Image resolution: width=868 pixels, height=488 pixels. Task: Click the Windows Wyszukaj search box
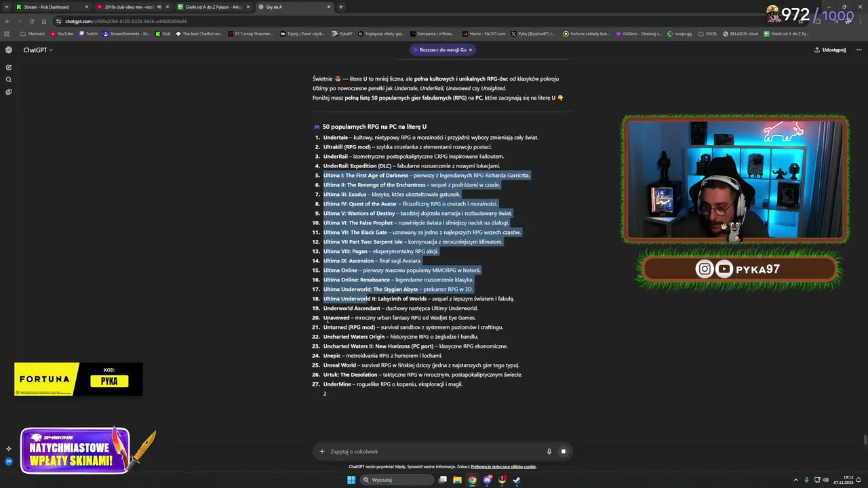pyautogui.click(x=396, y=480)
